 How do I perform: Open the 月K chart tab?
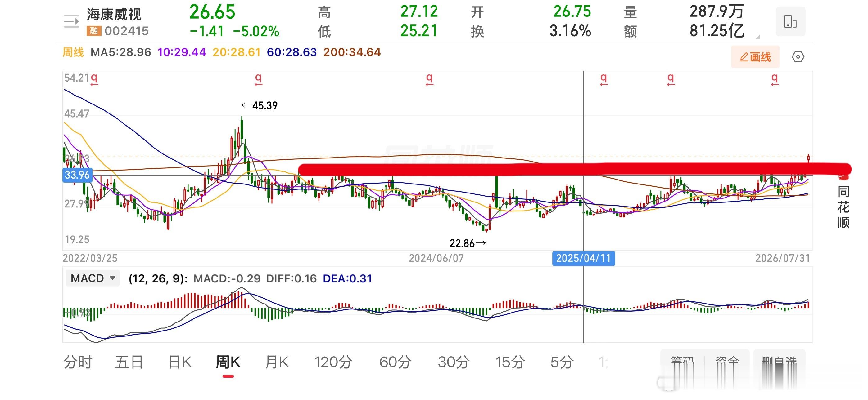click(x=277, y=362)
